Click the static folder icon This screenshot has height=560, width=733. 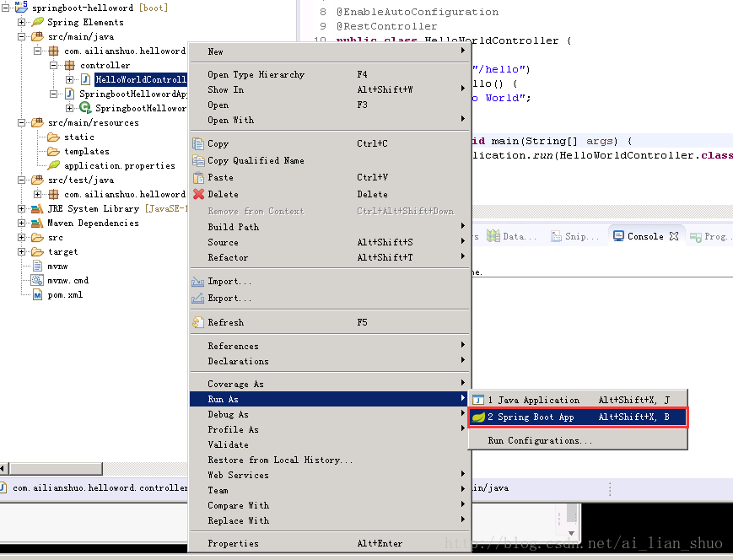click(x=54, y=137)
